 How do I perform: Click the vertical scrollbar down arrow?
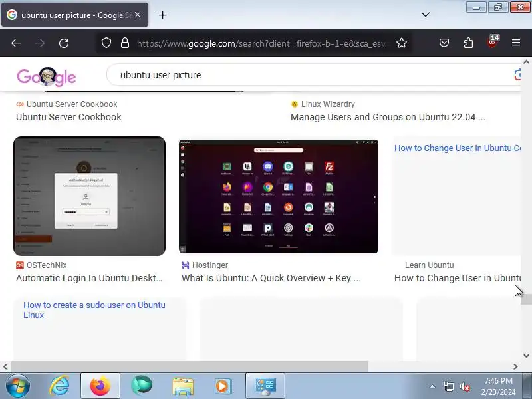[526, 356]
